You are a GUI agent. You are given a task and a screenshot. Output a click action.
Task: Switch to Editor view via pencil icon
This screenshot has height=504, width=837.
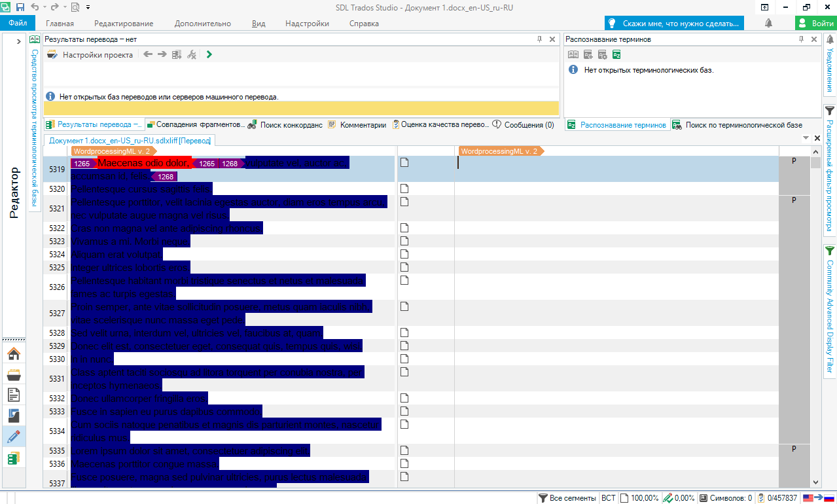(x=14, y=437)
